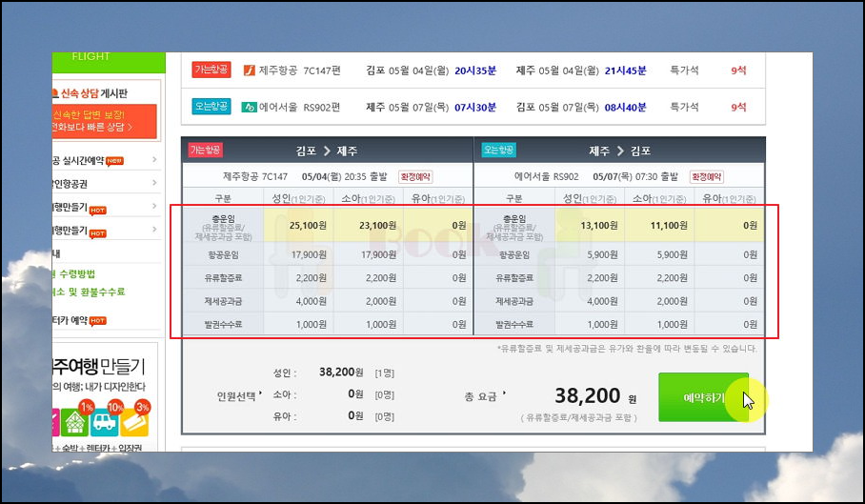Click the Air Seoul airline logo icon
The width and height of the screenshot is (865, 504).
250,107
